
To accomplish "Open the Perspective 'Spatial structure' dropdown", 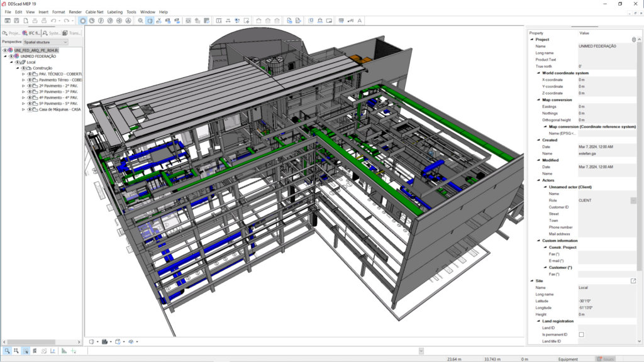I will [x=45, y=42].
